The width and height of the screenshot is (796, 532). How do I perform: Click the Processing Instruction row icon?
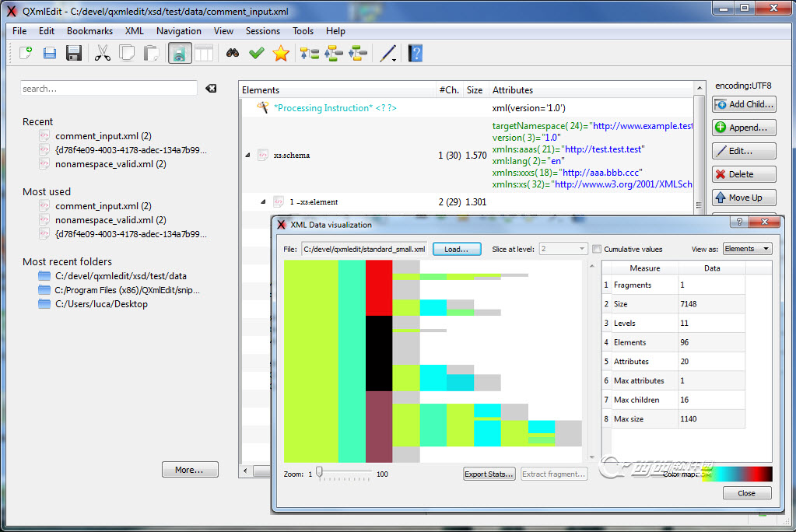coord(262,107)
